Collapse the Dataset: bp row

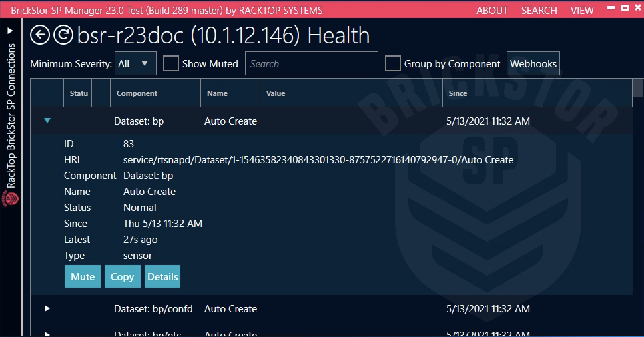47,121
